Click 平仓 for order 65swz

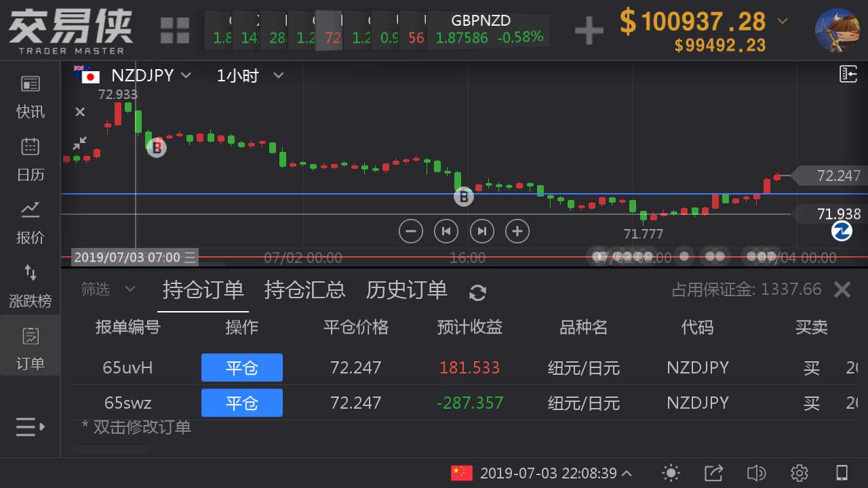[x=241, y=403]
